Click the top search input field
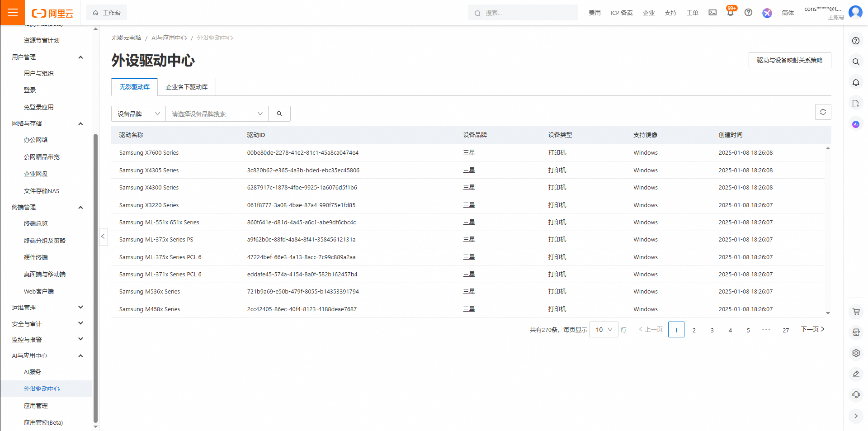Viewport: 868px width, 431px height. [x=523, y=13]
